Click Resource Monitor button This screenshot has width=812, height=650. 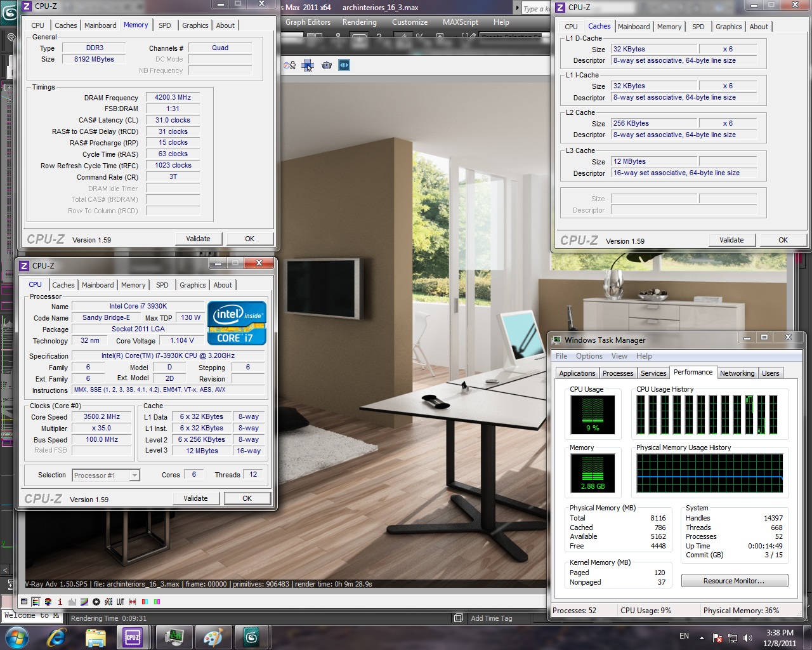click(735, 581)
